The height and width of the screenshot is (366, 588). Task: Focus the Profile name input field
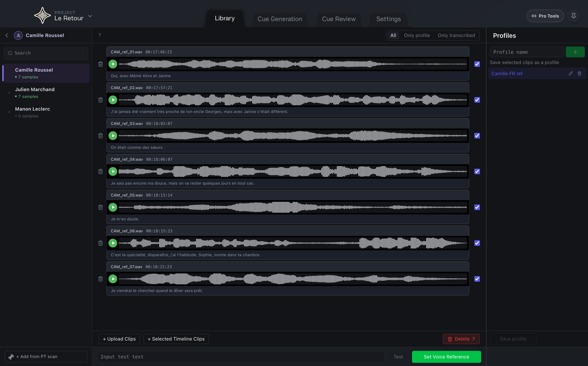[527, 52]
